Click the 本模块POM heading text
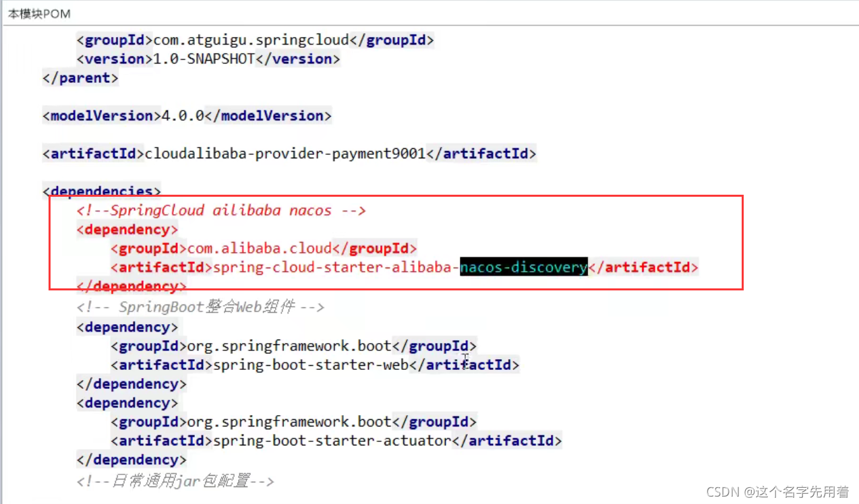 coord(39,13)
